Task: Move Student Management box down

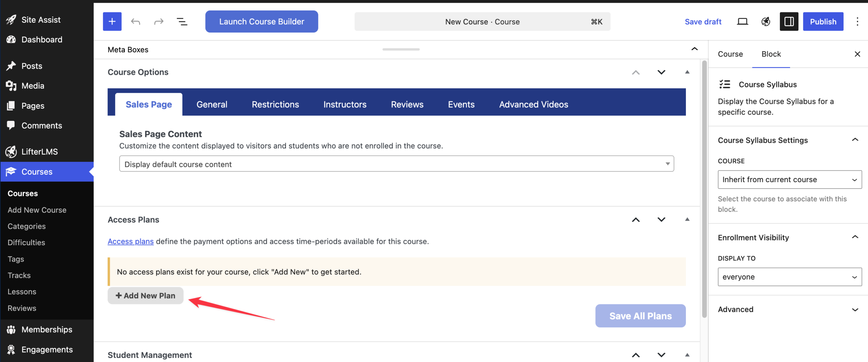Action: pyautogui.click(x=661, y=355)
